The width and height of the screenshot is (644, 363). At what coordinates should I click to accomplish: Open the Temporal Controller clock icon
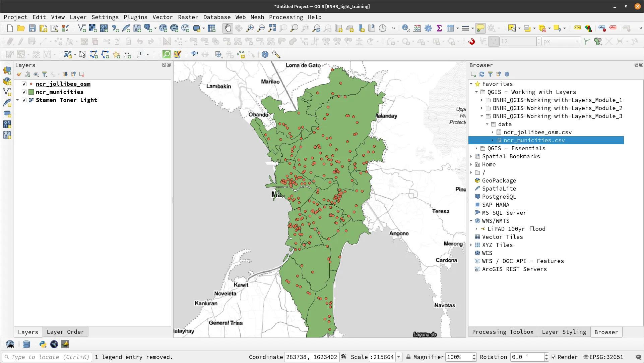[x=382, y=28]
